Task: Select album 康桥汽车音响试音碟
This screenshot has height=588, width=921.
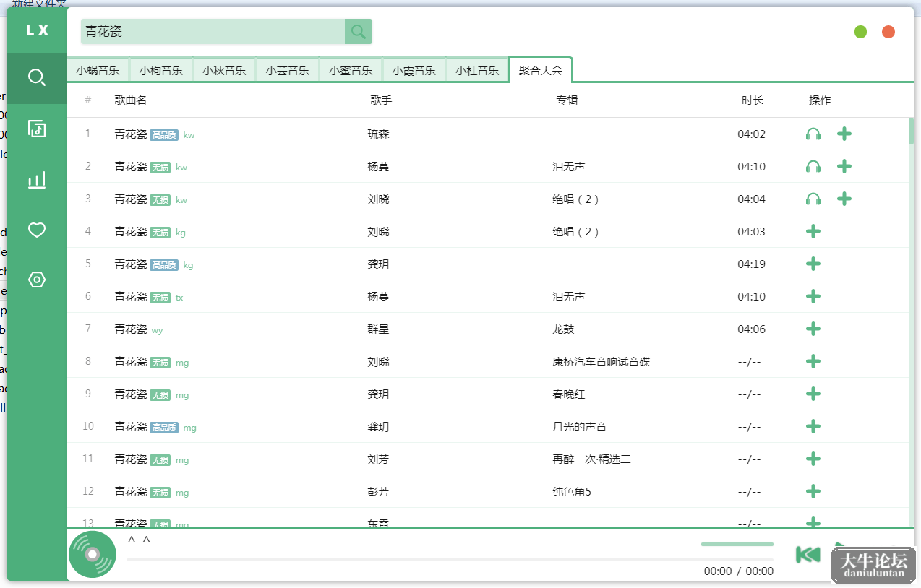Action: click(601, 361)
